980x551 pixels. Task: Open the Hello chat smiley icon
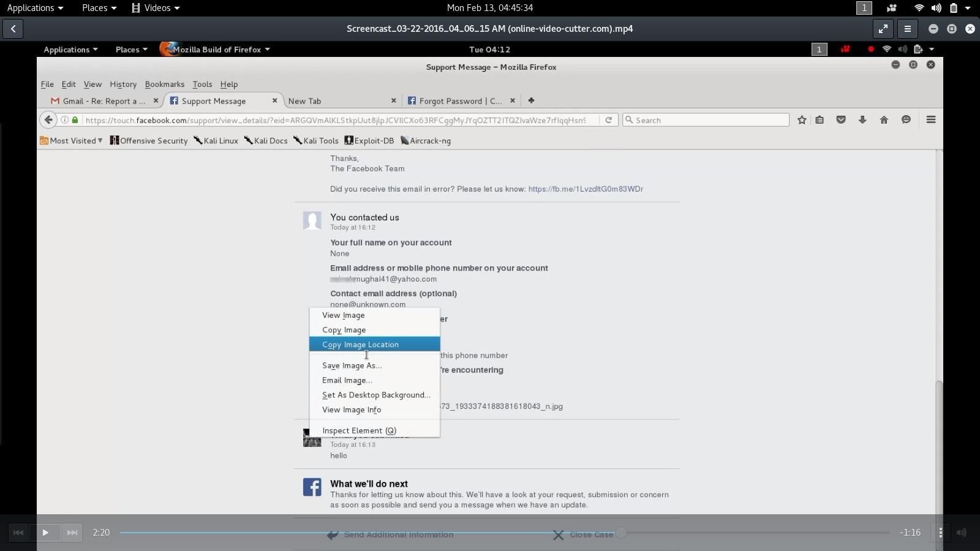point(906,120)
